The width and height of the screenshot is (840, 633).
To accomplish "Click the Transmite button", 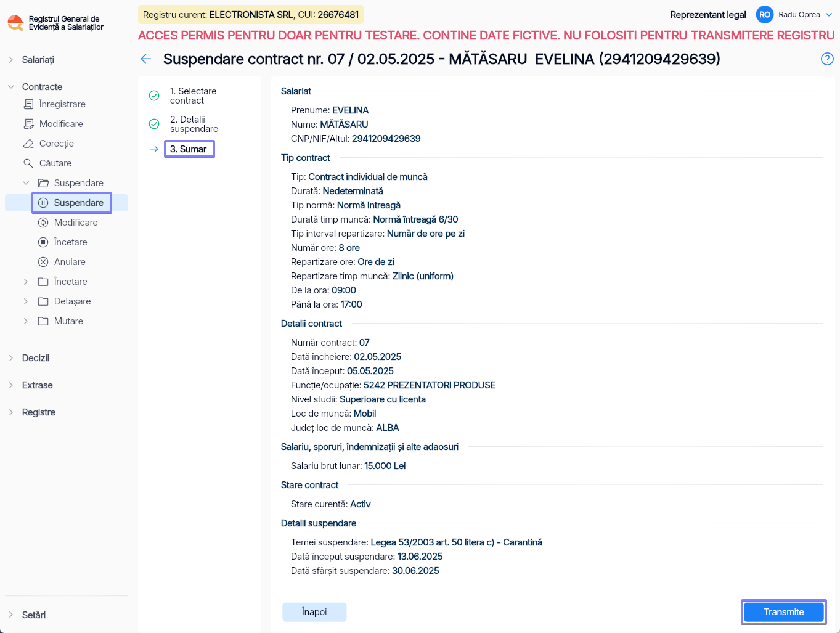I will [x=784, y=612].
